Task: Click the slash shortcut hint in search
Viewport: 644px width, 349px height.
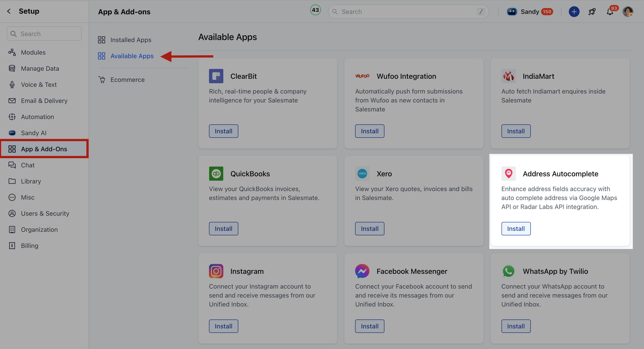Action: (481, 12)
